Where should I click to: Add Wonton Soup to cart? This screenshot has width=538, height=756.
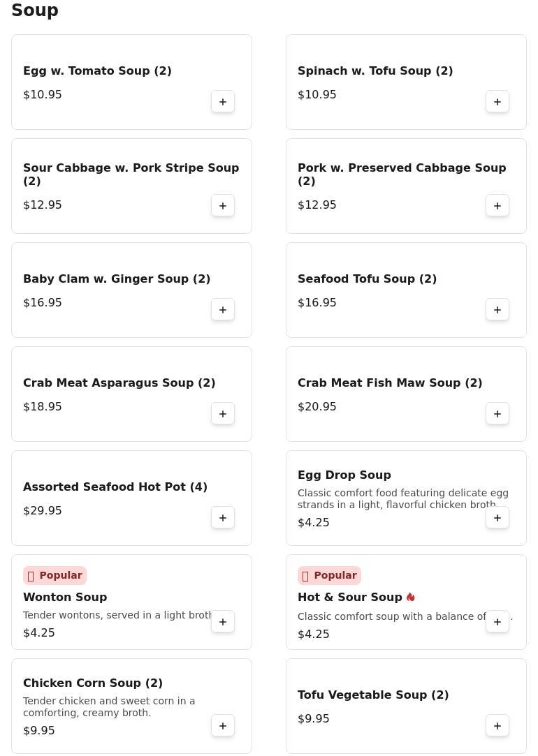(x=223, y=622)
